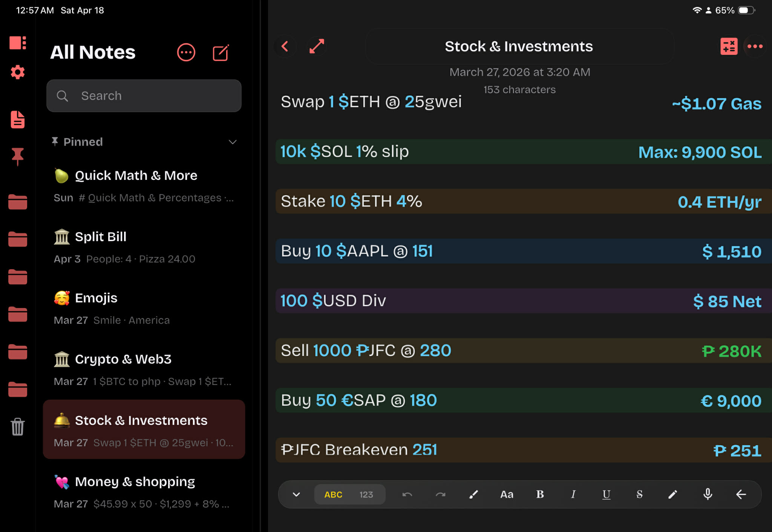The height and width of the screenshot is (532, 772).
Task: Undo the last edit
Action: (x=407, y=494)
